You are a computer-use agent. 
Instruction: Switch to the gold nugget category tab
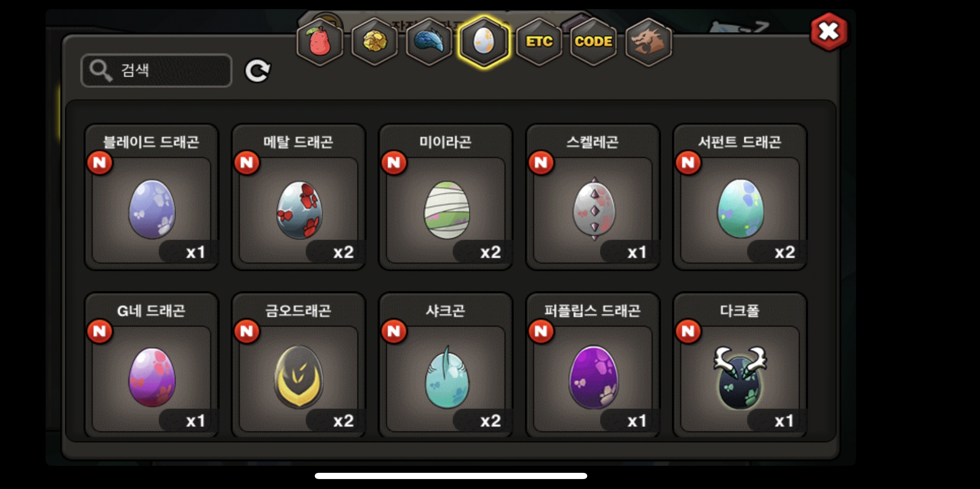374,42
